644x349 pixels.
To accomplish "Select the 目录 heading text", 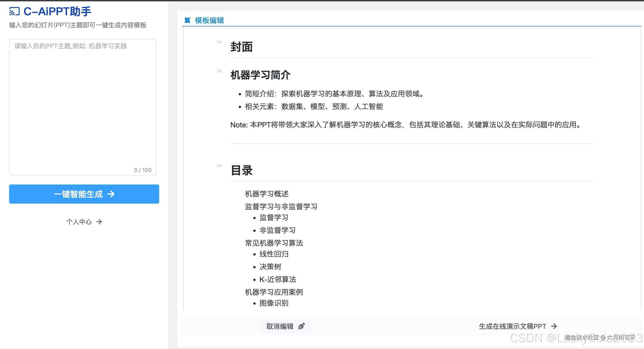I will pos(241,171).
